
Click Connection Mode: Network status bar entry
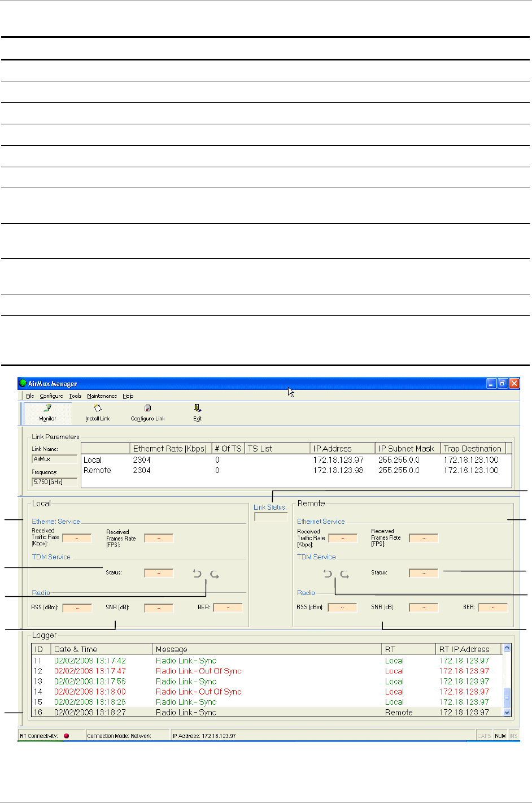click(x=128, y=736)
